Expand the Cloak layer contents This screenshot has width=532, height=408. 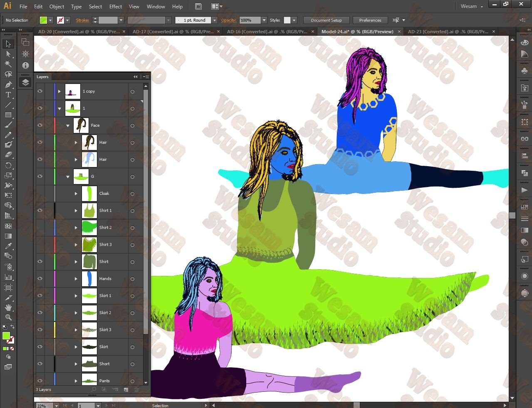point(76,194)
